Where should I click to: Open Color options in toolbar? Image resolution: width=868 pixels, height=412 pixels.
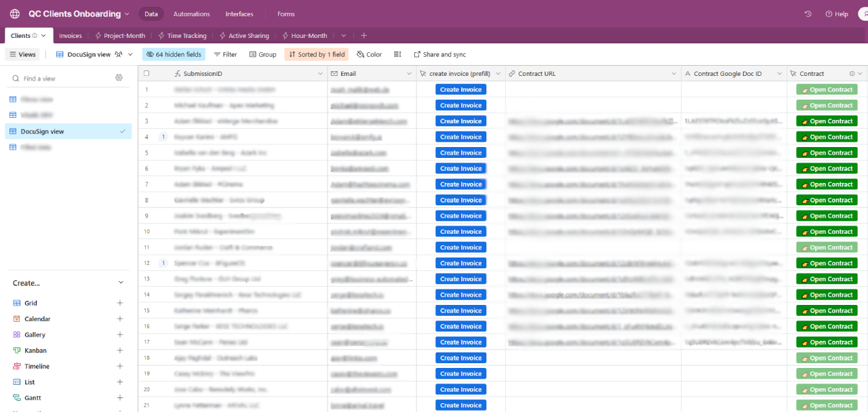coord(369,54)
